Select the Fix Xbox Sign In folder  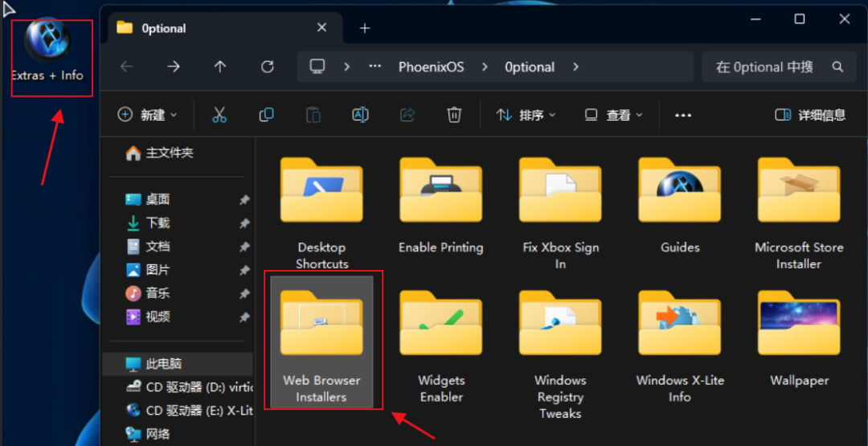(x=561, y=212)
